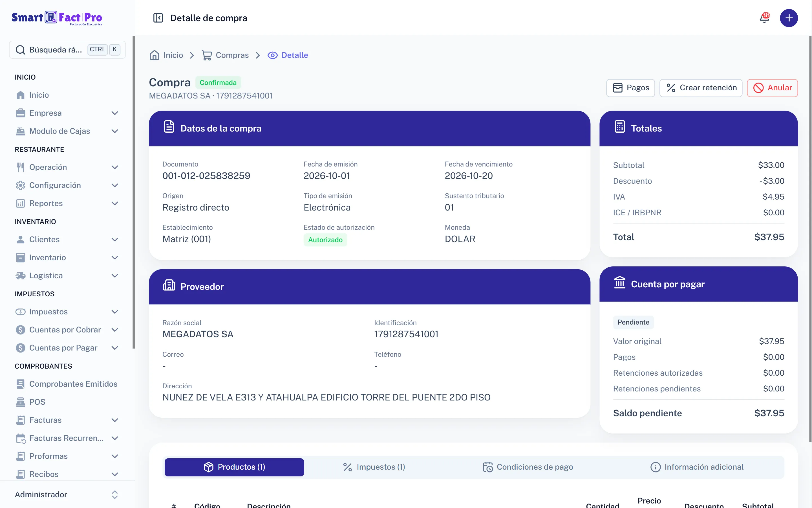Open the notifications bell icon
This screenshot has width=812, height=508.
(x=764, y=18)
